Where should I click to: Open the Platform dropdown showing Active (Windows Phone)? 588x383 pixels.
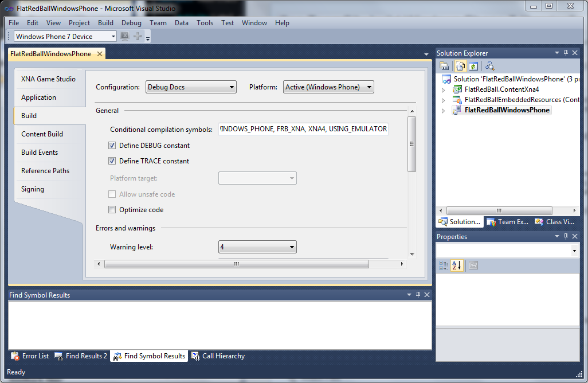[328, 87]
